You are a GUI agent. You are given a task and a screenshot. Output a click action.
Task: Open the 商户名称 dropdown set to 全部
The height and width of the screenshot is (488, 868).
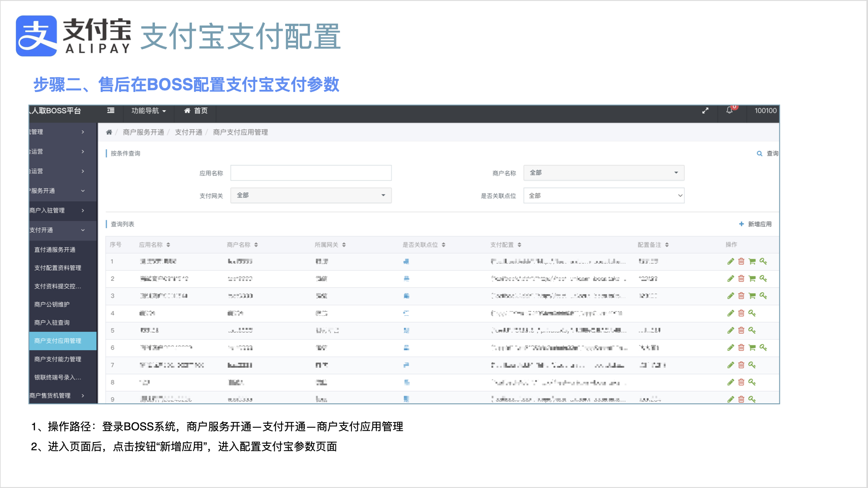[604, 173]
